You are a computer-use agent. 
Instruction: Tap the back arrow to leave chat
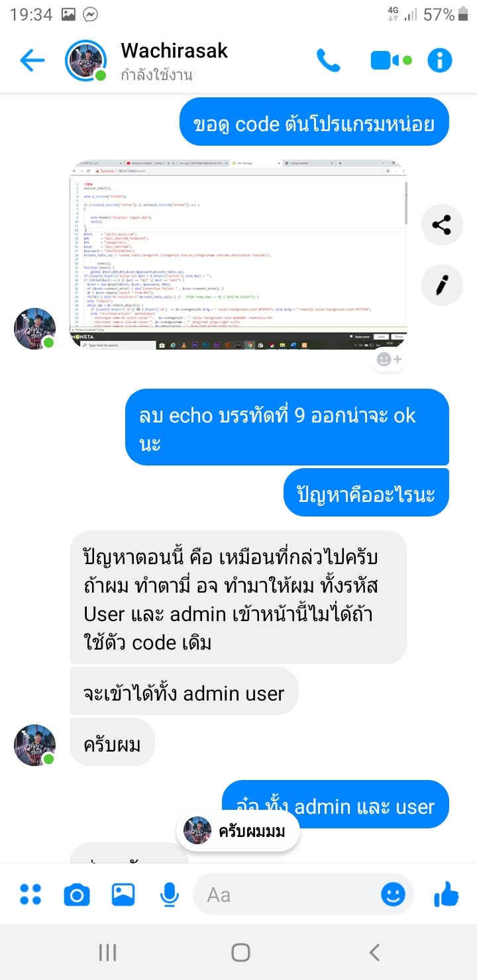(x=32, y=61)
